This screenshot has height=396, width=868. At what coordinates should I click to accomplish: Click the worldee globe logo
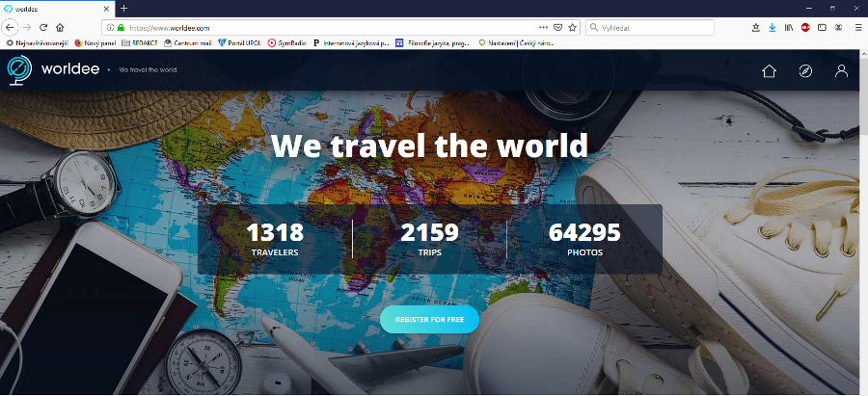18,69
